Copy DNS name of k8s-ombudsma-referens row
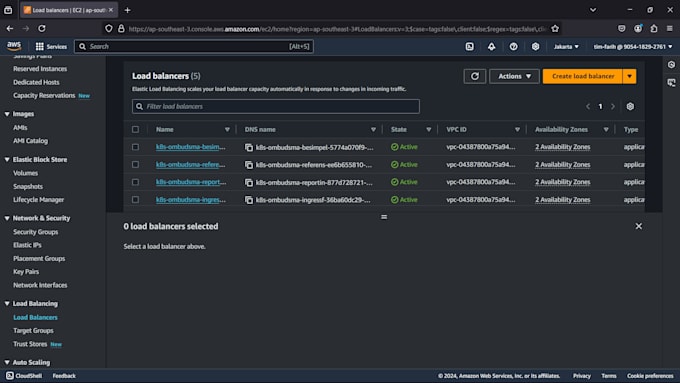This screenshot has width=680, height=383. pos(249,165)
